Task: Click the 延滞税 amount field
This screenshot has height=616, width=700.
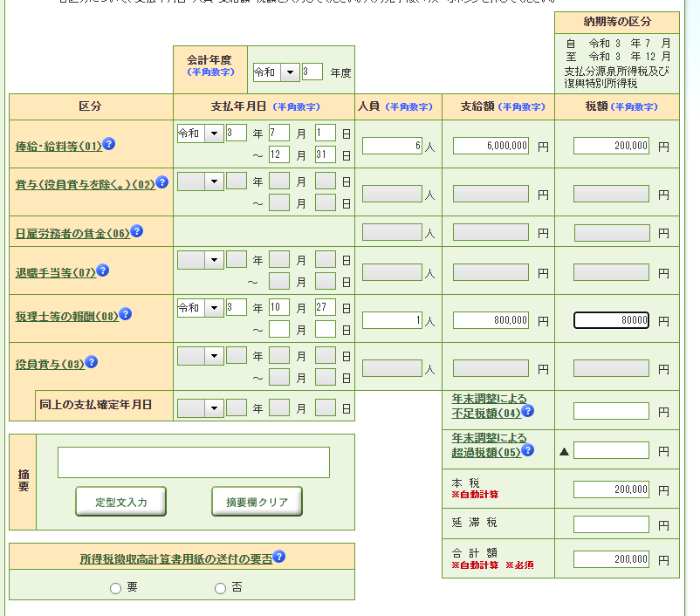Action: pos(611,524)
